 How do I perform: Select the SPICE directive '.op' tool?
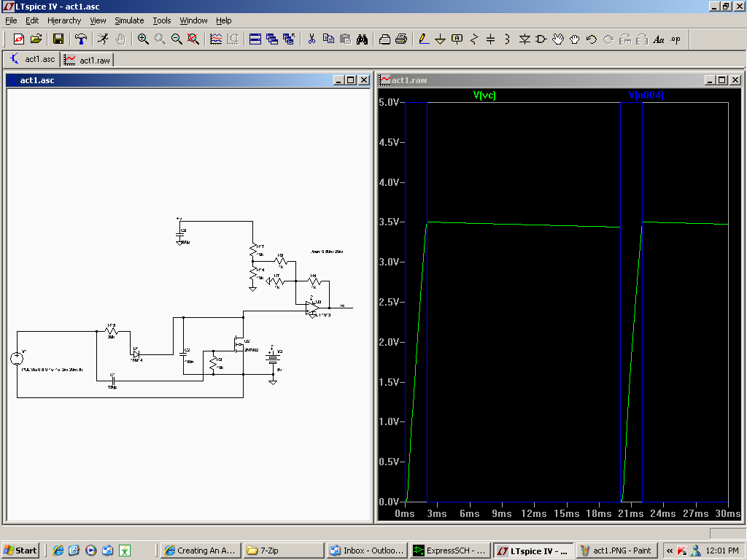[x=676, y=39]
